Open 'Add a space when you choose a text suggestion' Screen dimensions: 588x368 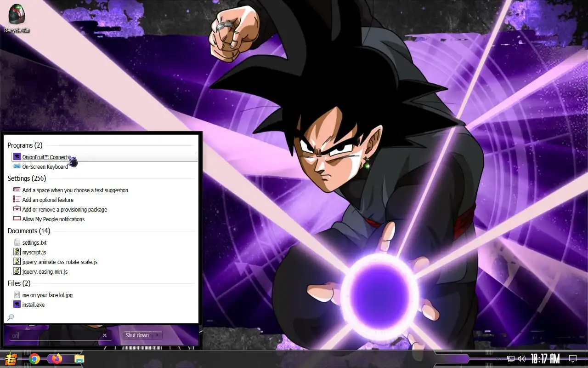(75, 190)
